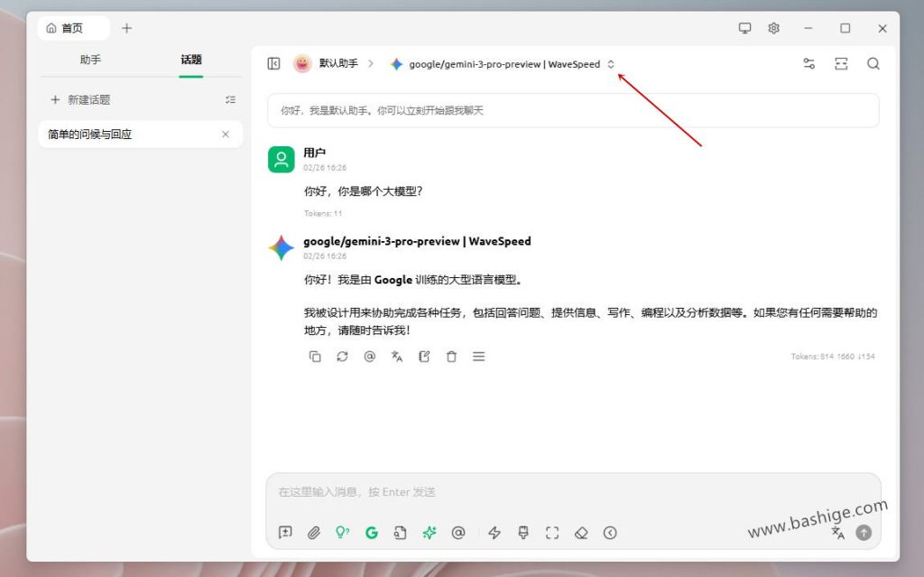Screen dimensions: 924x577
Task: Switch to the 助手 tab
Action: coord(90,60)
